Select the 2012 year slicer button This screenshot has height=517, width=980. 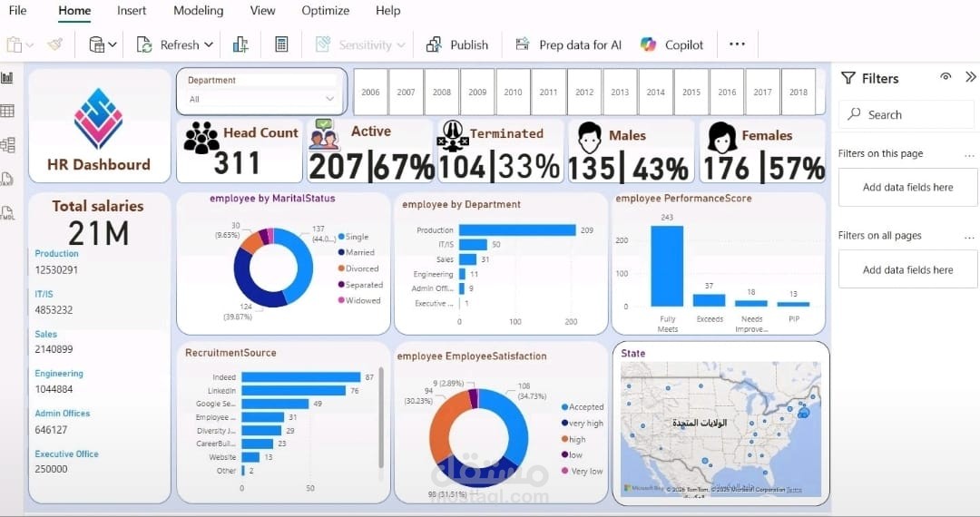tap(584, 92)
